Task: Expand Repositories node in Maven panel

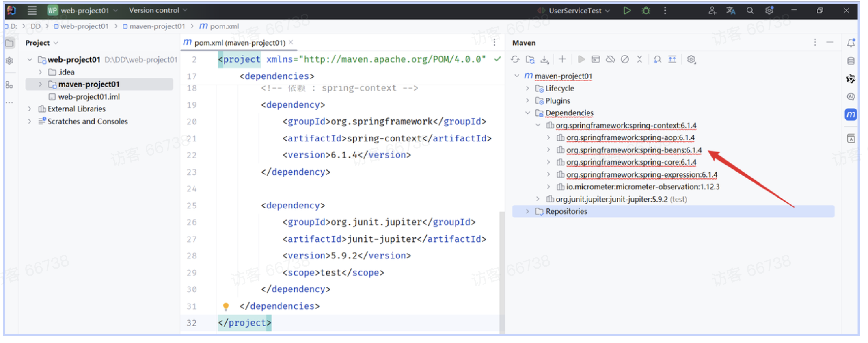Action: tap(527, 211)
